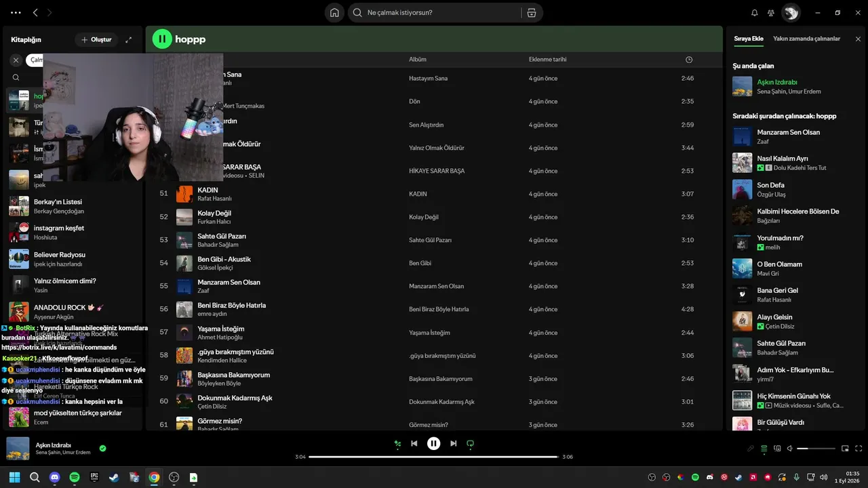868x488 pixels.
Task: Open the profile avatar menu
Action: coord(791,12)
